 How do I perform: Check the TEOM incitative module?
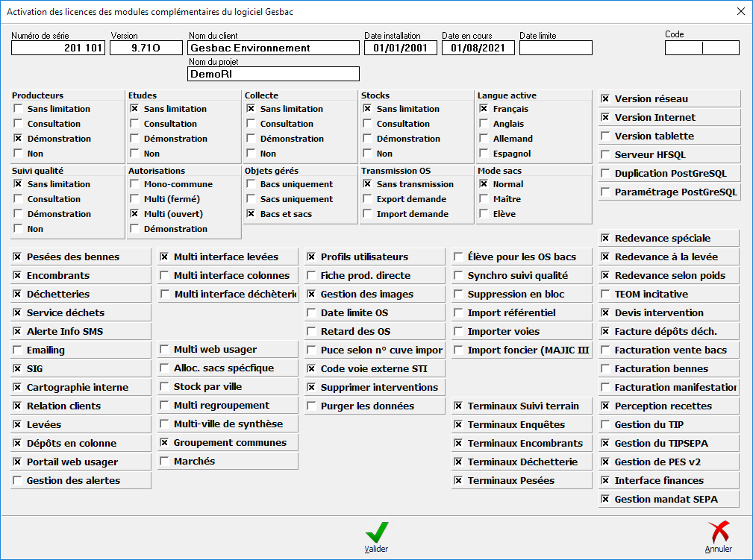tap(605, 295)
